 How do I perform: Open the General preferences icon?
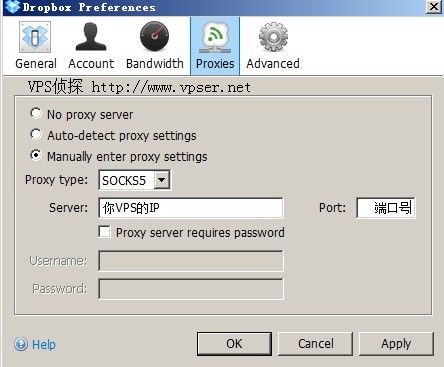(x=35, y=37)
